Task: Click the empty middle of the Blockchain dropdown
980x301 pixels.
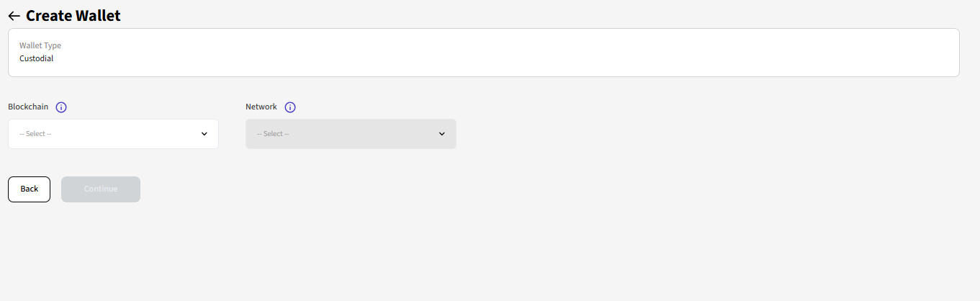Action: click(122, 134)
